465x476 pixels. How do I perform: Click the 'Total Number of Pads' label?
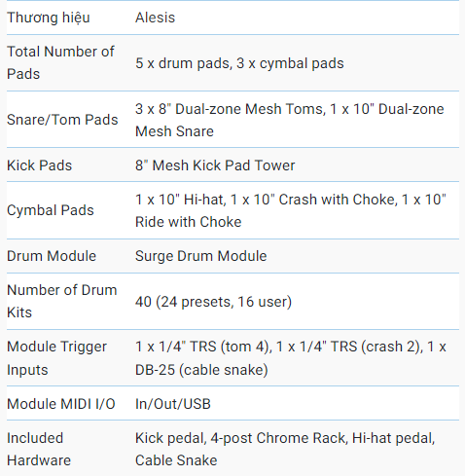point(60,62)
